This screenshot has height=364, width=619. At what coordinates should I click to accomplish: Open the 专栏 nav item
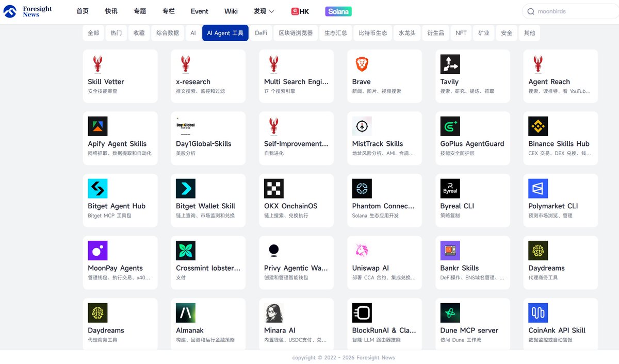pyautogui.click(x=169, y=11)
